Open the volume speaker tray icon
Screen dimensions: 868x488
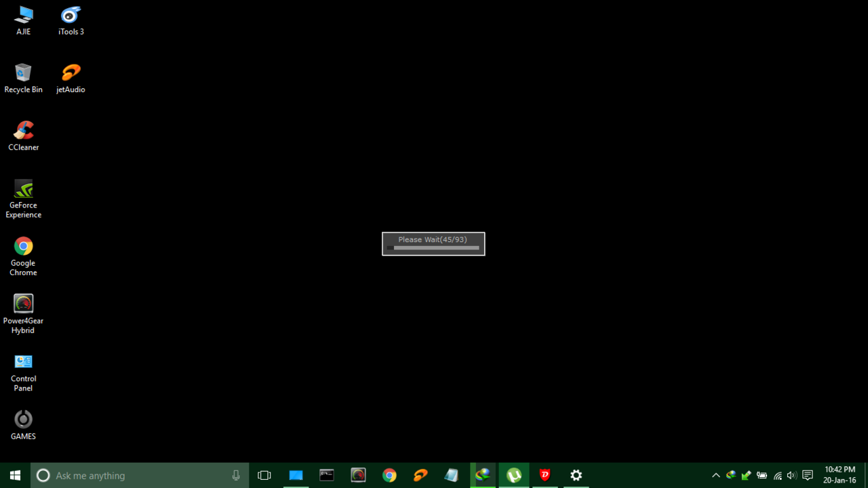click(x=792, y=475)
